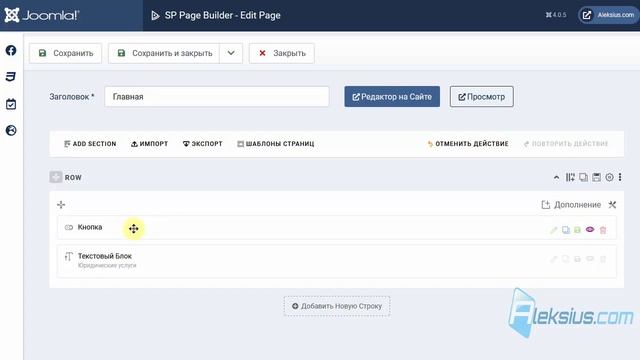Open the save options dropdown arrow
This screenshot has height=360, width=640.
point(231,53)
